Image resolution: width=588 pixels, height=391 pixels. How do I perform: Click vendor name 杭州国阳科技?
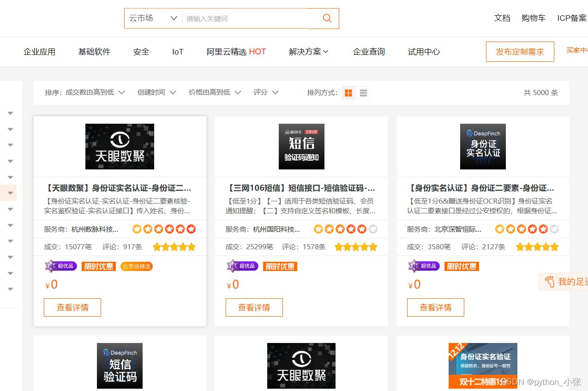(x=276, y=229)
